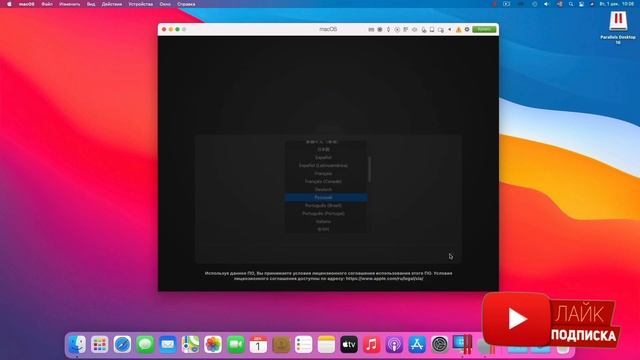Open Notes app in the Dock
The width and height of the screenshot is (640, 360).
point(327,344)
